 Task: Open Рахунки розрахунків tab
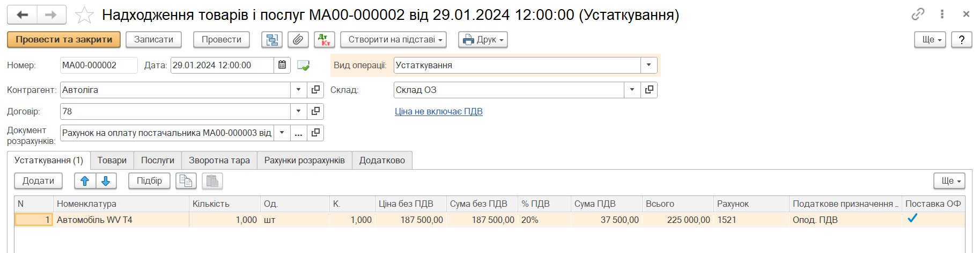(x=304, y=161)
